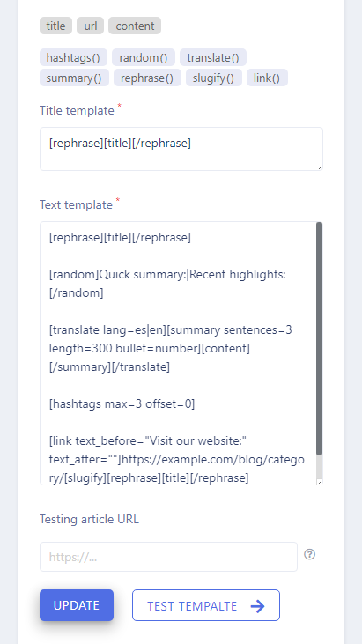
Task: Insert the title variable chip
Action: point(55,26)
